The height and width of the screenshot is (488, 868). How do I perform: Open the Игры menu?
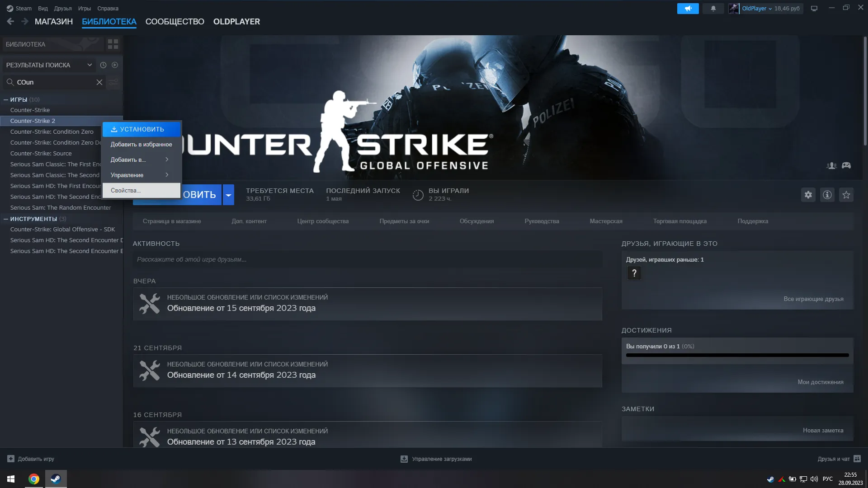click(85, 9)
